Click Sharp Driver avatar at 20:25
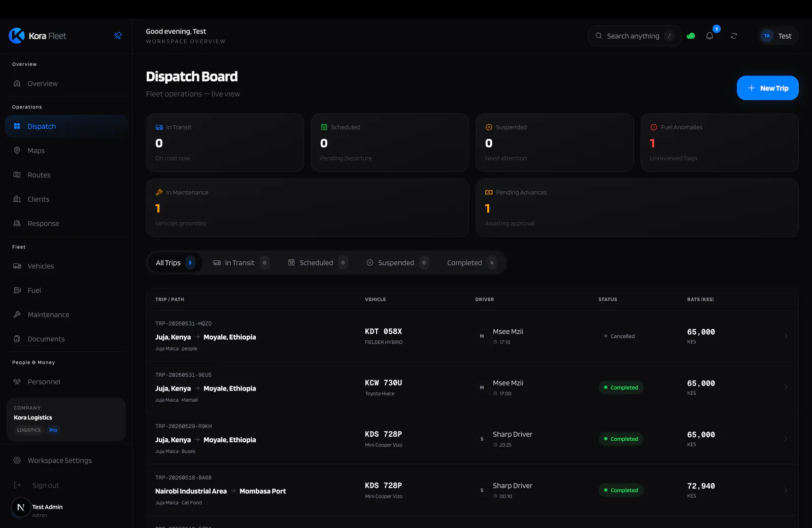The image size is (812, 528). pos(482,439)
